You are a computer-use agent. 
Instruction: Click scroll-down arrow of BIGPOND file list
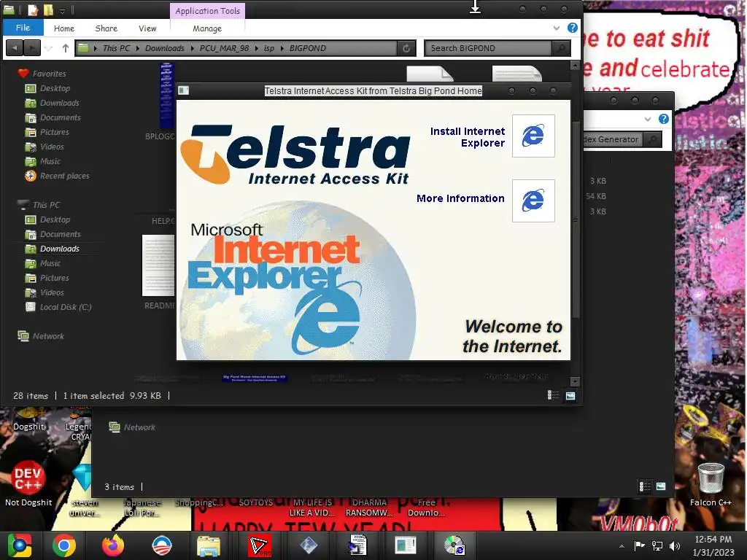coord(575,381)
